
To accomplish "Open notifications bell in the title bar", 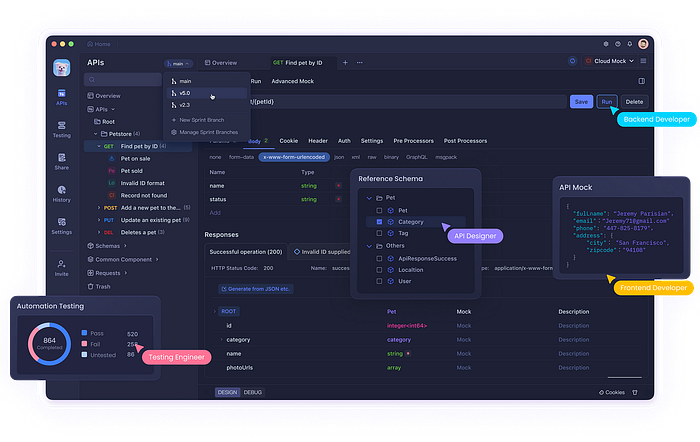I will (x=629, y=44).
